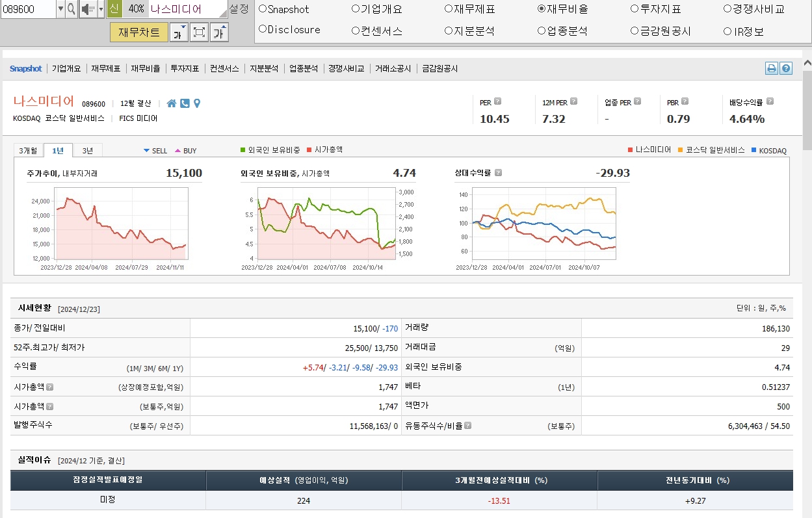This screenshot has height=518, width=812.
Task: Select the IR정보 radio button
Action: (x=727, y=31)
